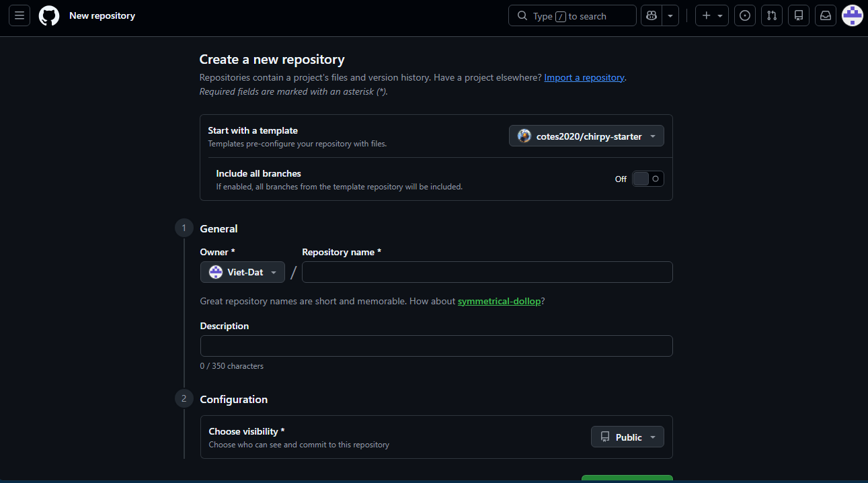Screen dimensions: 868x483
Task: Click the 'Configuration' section heading
Action: coord(234,399)
